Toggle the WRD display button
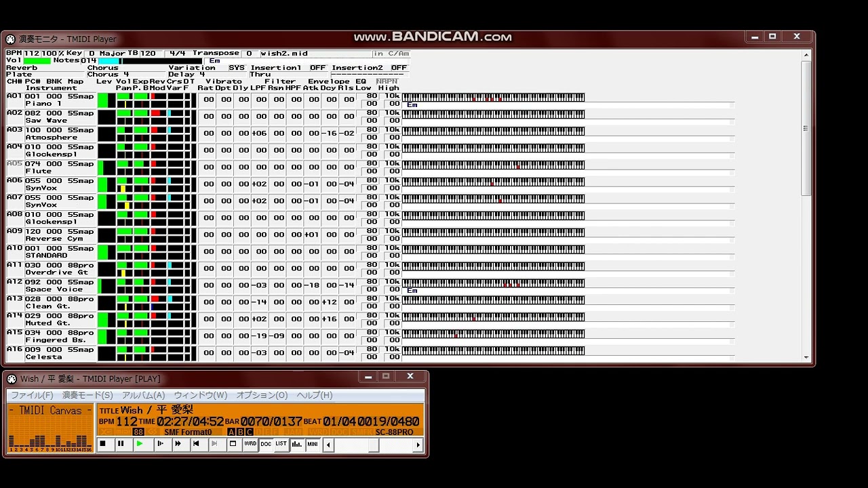Screen dimensions: 868x488 click(250, 445)
